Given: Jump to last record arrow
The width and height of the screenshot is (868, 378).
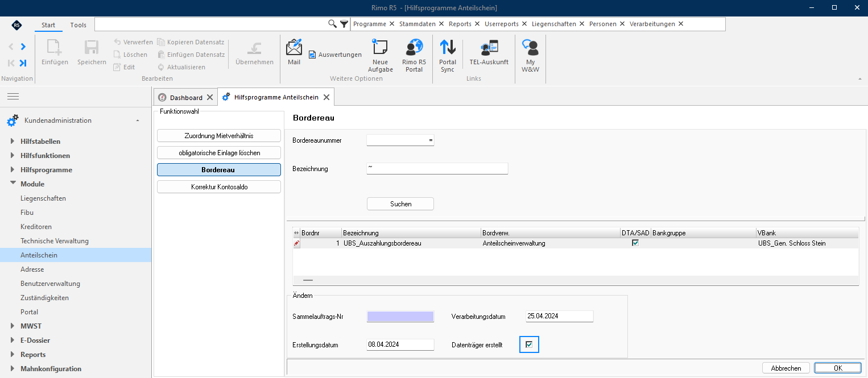Looking at the screenshot, I should point(23,63).
